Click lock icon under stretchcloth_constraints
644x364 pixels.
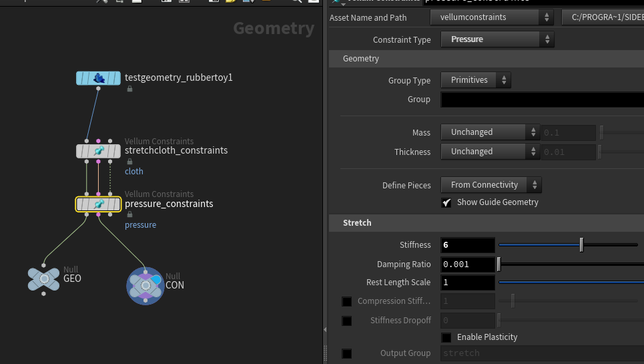point(129,162)
